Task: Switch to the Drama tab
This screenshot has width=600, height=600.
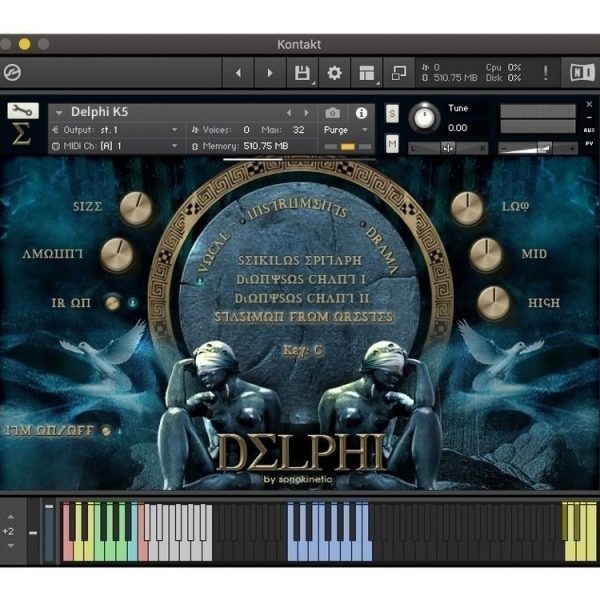Action: pyautogui.click(x=382, y=250)
